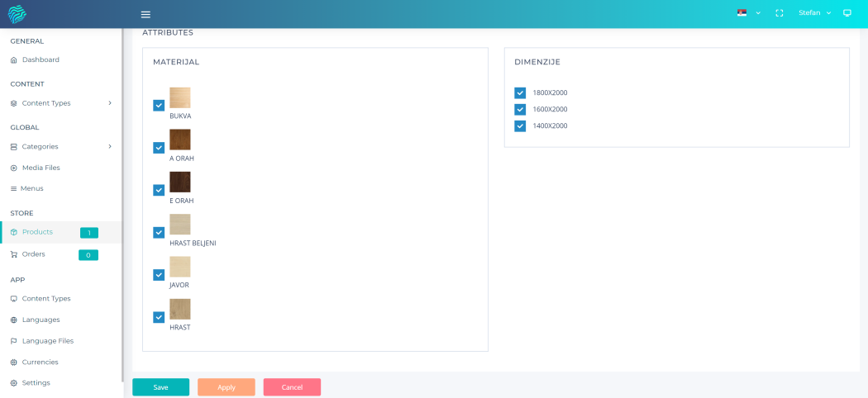Open the language flag dropdown
The width and height of the screenshot is (868, 398).
click(748, 13)
